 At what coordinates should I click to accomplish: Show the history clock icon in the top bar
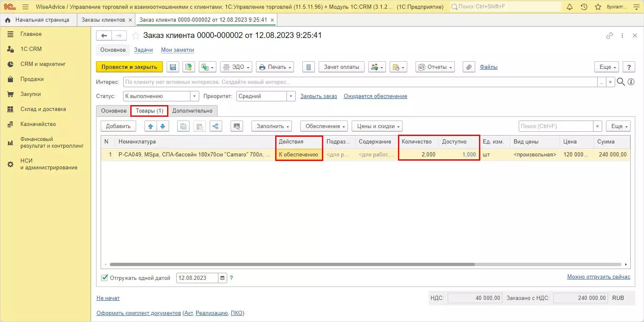[584, 7]
